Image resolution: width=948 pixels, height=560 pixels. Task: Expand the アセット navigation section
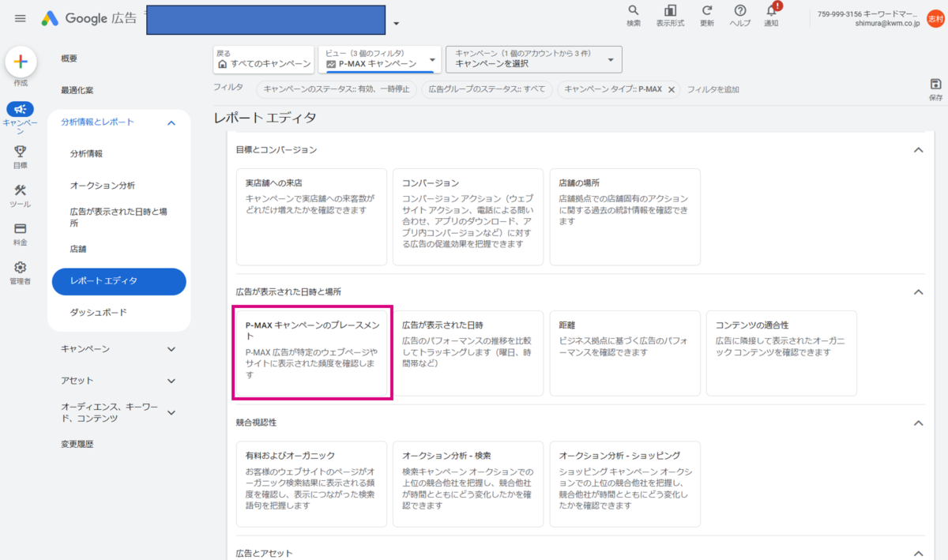coord(171,381)
